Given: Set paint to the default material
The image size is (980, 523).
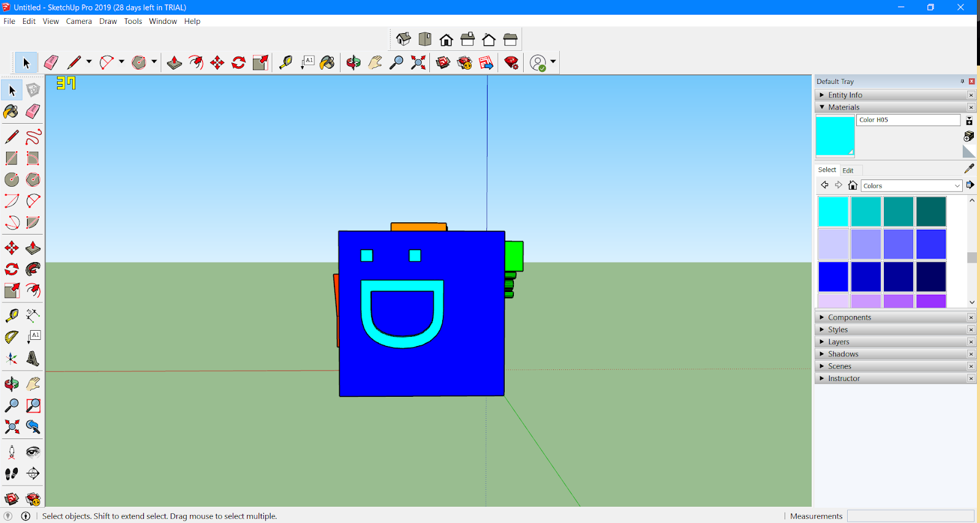Looking at the screenshot, I should 969,151.
